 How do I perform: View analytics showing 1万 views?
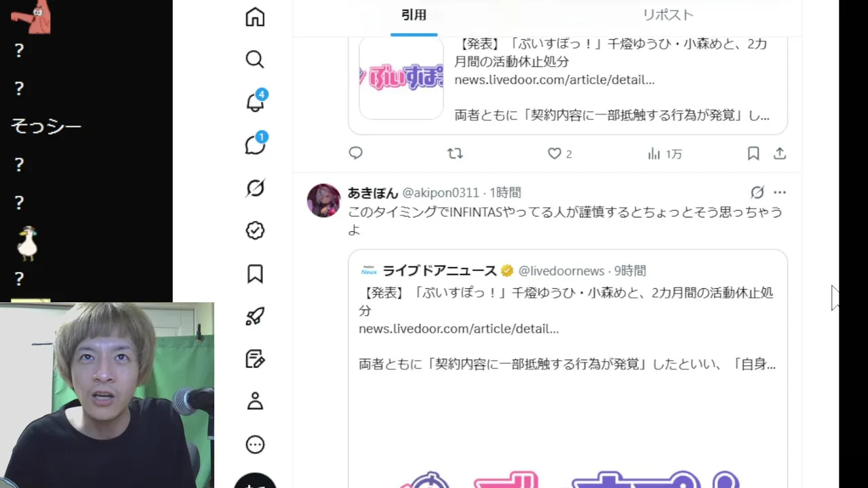tap(665, 154)
